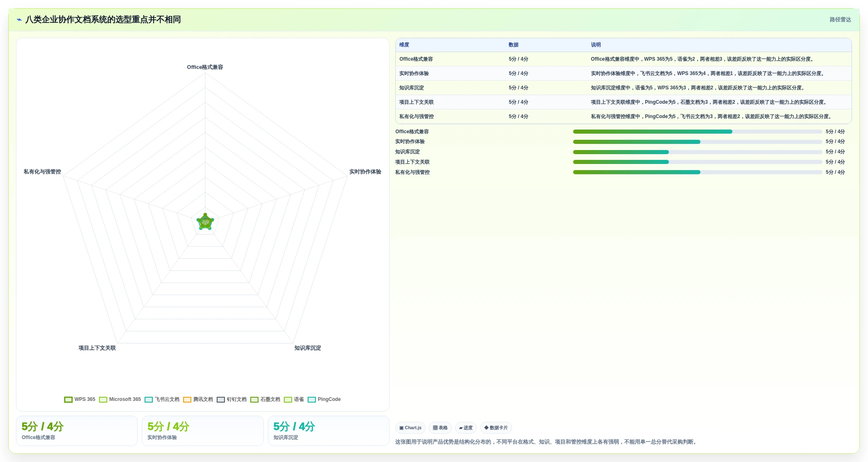Open the 实时协作体验 data card

[x=203, y=431]
